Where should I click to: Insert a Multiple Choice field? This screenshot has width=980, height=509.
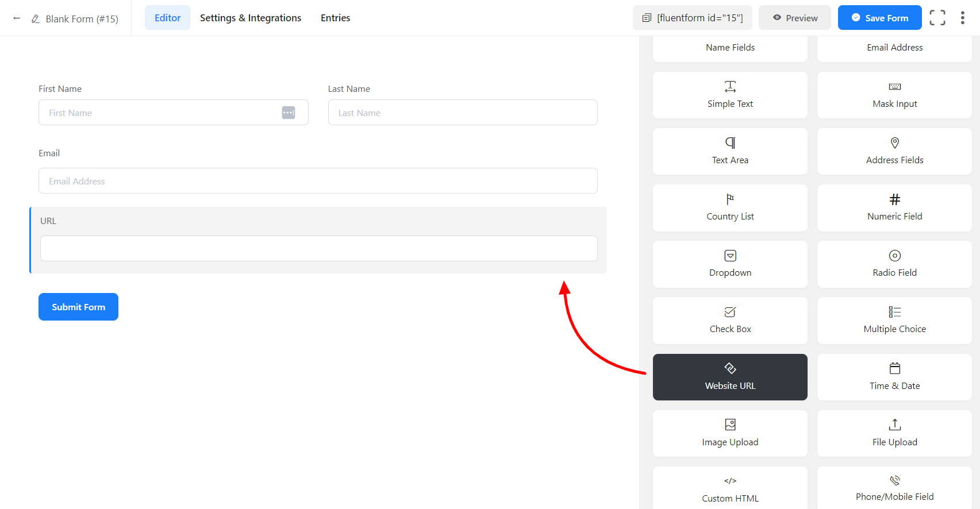pyautogui.click(x=894, y=321)
